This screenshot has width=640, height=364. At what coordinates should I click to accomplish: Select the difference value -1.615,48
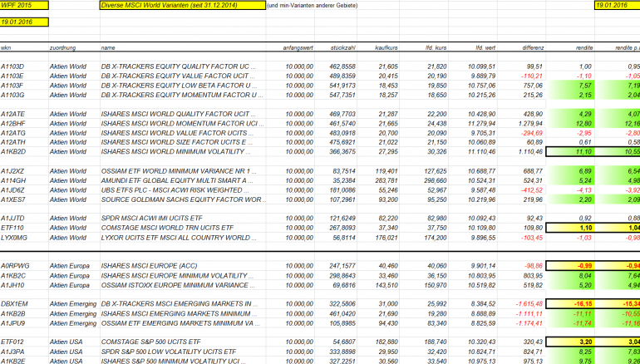522,304
